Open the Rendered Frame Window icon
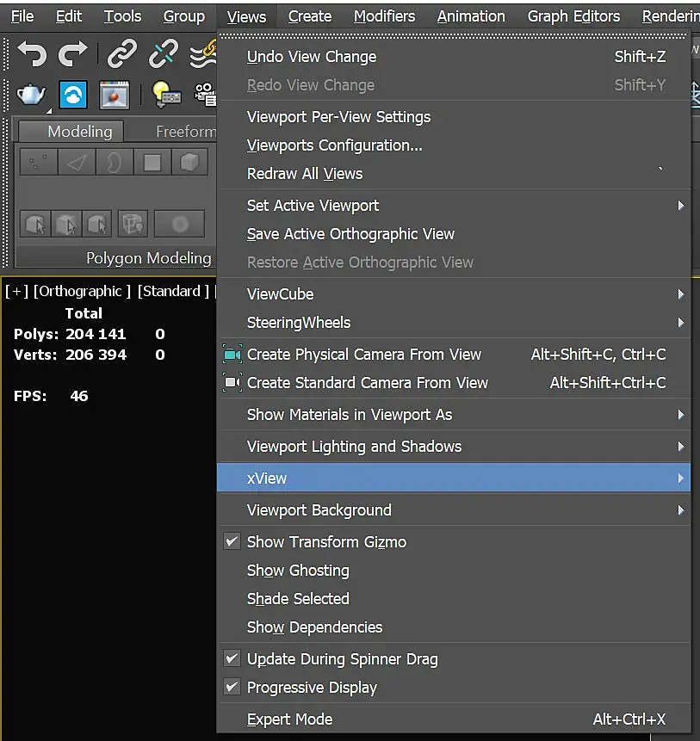This screenshot has width=700, height=741. click(x=115, y=95)
